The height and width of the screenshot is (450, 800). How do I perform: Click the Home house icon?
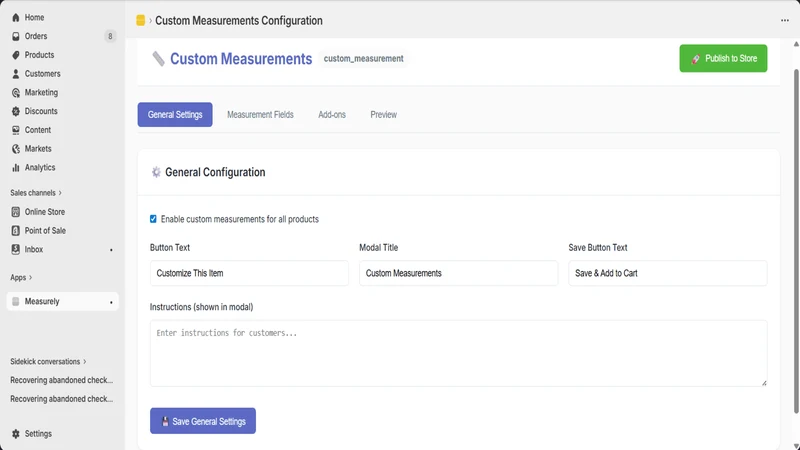(16, 17)
